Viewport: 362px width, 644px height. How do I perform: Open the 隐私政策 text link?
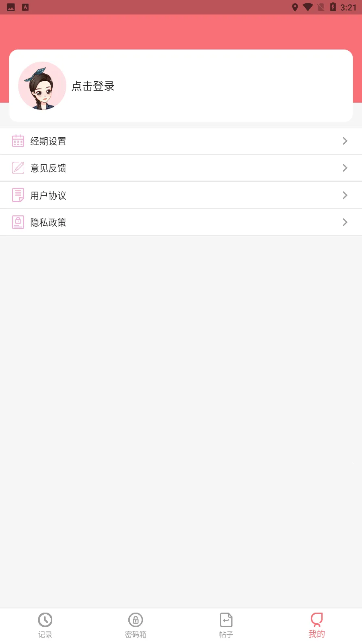point(48,223)
